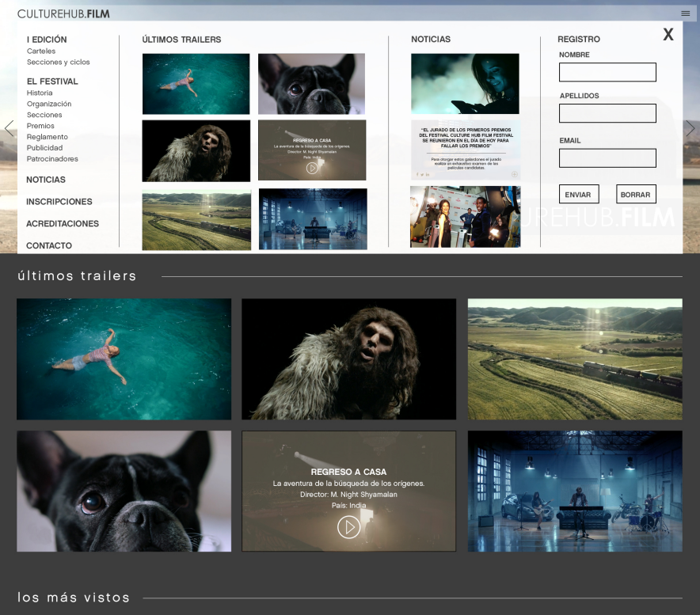Open large caveman trailer in grid
Screen dimensions: 700x615
click(x=348, y=359)
